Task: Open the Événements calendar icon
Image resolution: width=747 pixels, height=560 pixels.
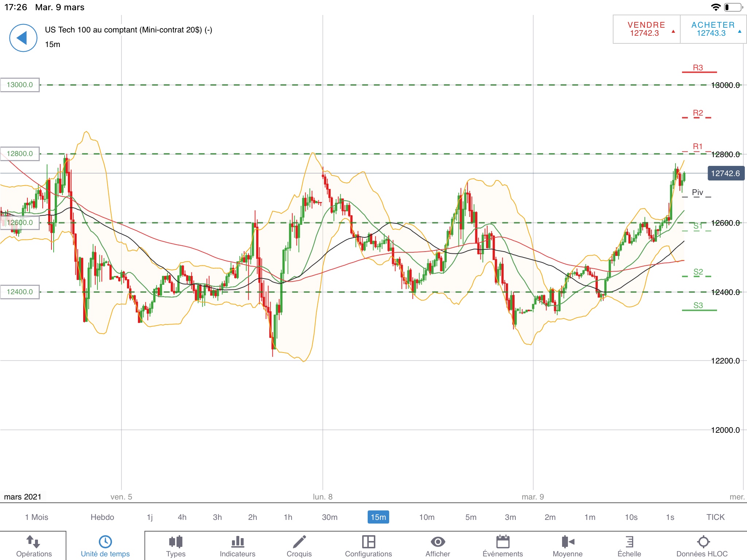Action: [x=503, y=542]
